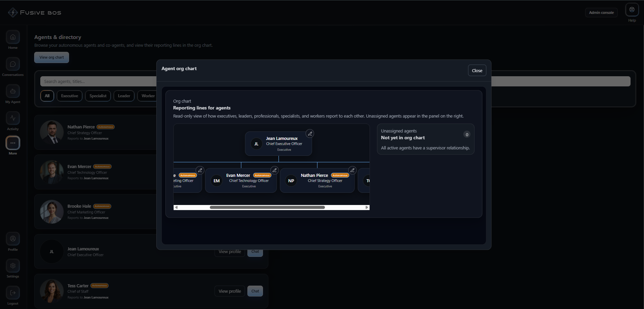This screenshot has width=644, height=309.
Task: Click the View org chart button
Action: (51, 57)
